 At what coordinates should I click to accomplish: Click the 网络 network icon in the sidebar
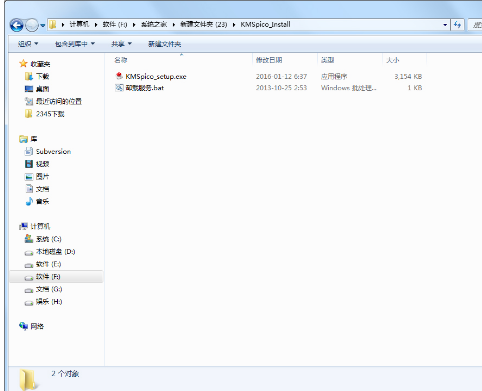(23, 326)
